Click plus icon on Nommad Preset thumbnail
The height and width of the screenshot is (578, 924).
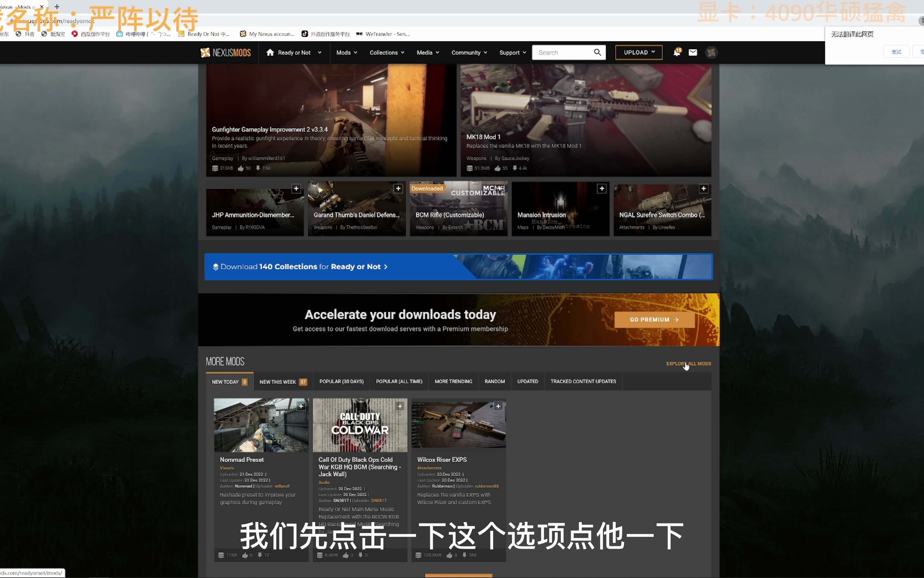coord(301,406)
